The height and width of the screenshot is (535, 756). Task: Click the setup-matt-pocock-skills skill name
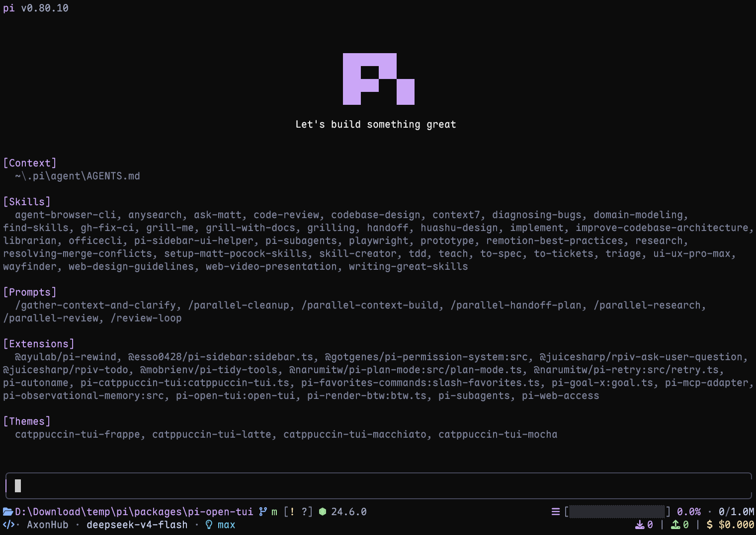click(x=236, y=253)
